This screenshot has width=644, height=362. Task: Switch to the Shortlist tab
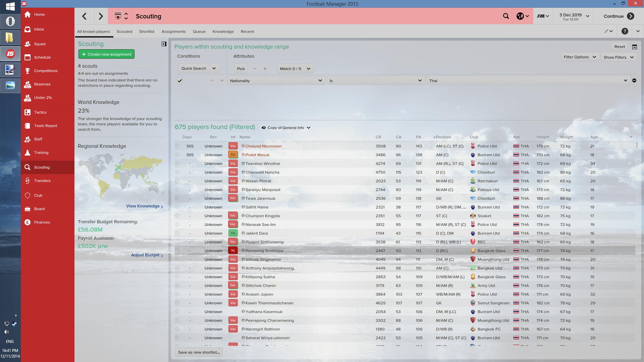pos(147,32)
